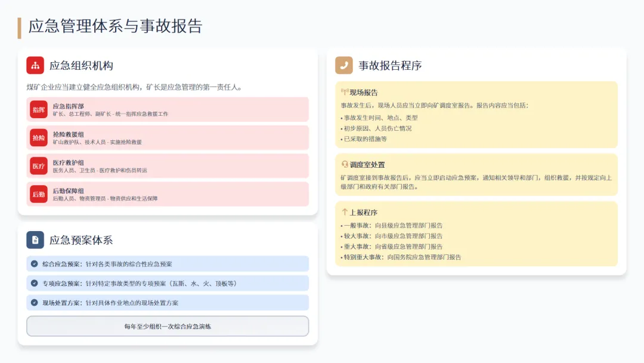Click the red 医疗 badge icon
The image size is (644, 363).
(x=39, y=166)
